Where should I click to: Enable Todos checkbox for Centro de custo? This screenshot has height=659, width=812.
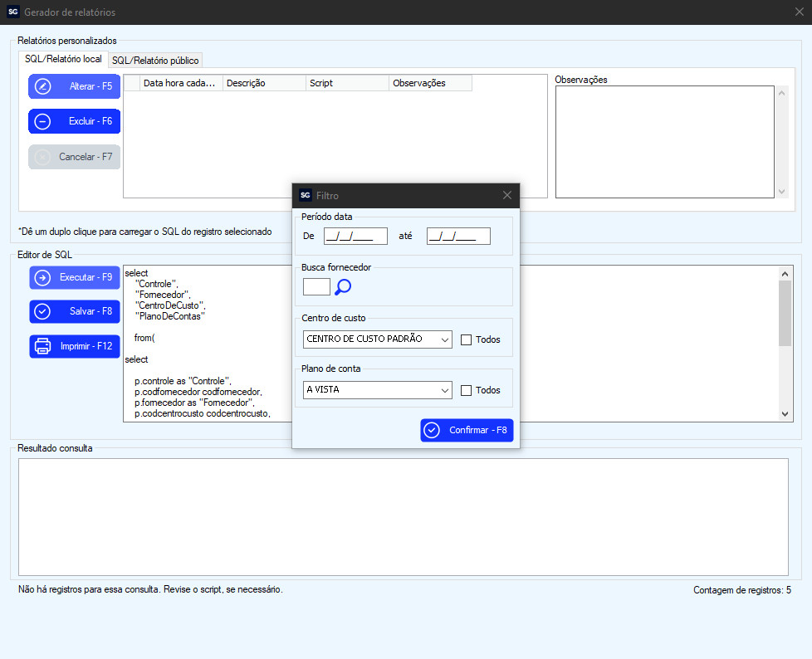467,339
